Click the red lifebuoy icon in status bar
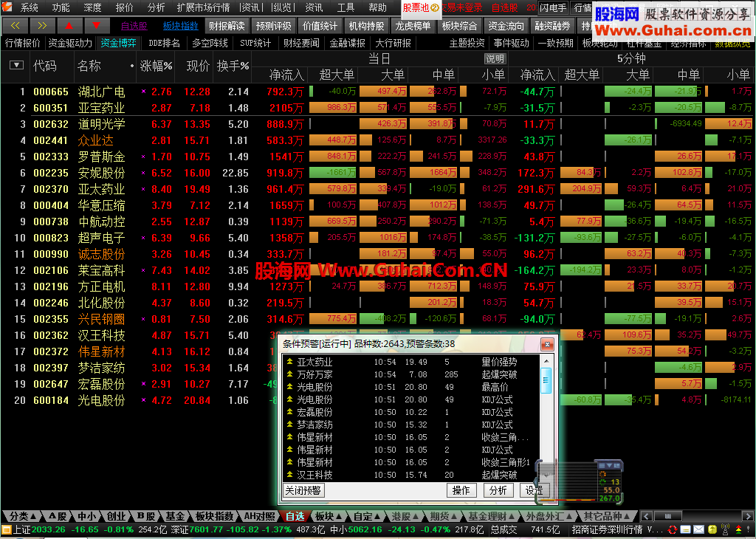This screenshot has width=756, height=539. 673,530
